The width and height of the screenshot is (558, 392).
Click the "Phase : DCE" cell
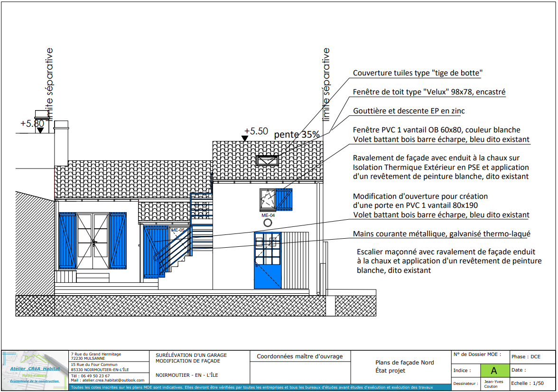click(x=532, y=357)
